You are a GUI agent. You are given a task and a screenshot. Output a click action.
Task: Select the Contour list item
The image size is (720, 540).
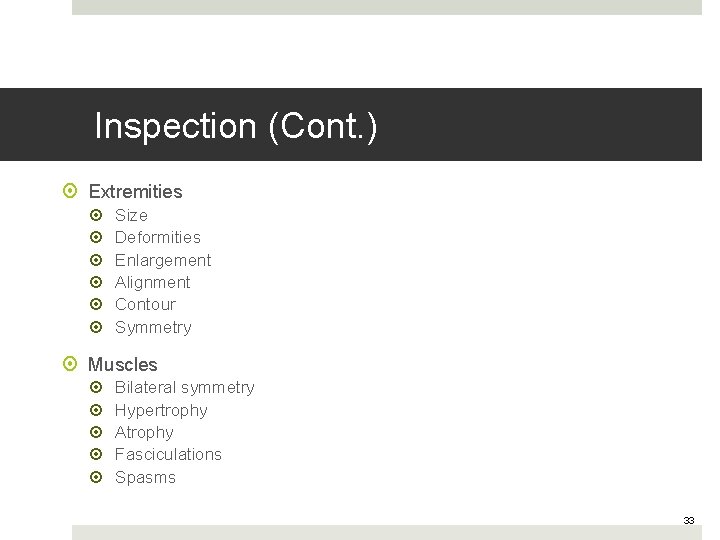[145, 304]
